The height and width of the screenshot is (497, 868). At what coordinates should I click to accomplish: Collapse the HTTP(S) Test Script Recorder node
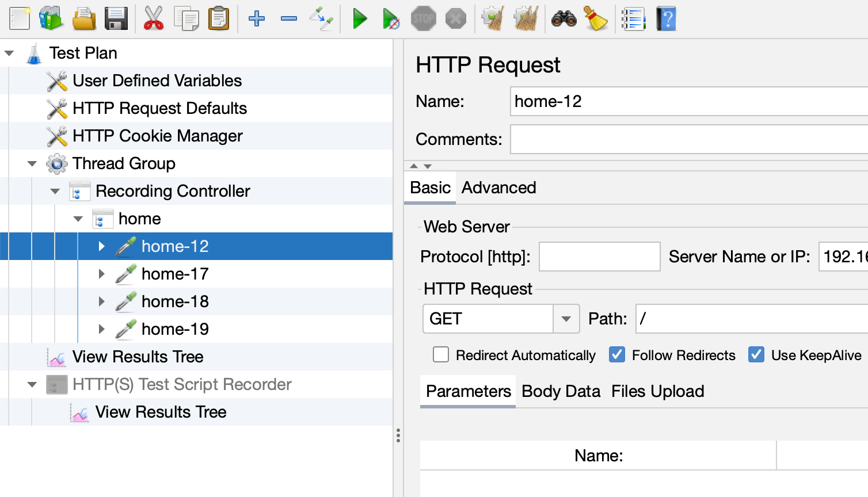click(x=32, y=384)
